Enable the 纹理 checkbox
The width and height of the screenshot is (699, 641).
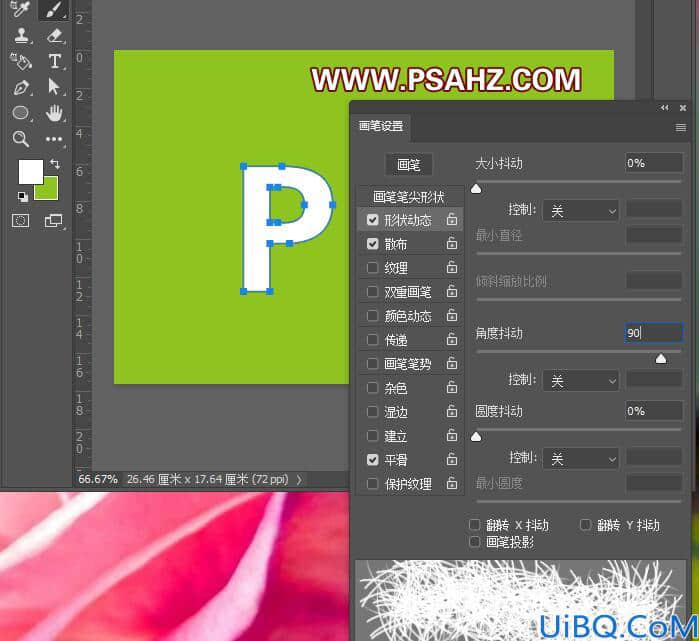pyautogui.click(x=372, y=267)
